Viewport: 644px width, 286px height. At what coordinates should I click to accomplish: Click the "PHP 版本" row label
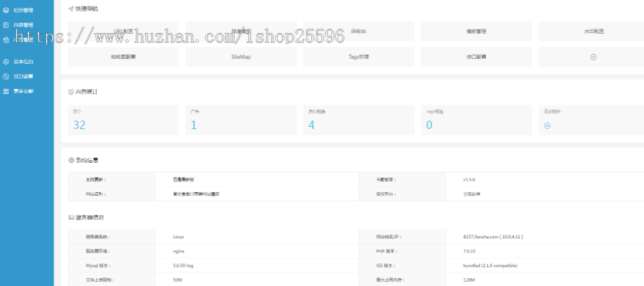(387, 251)
